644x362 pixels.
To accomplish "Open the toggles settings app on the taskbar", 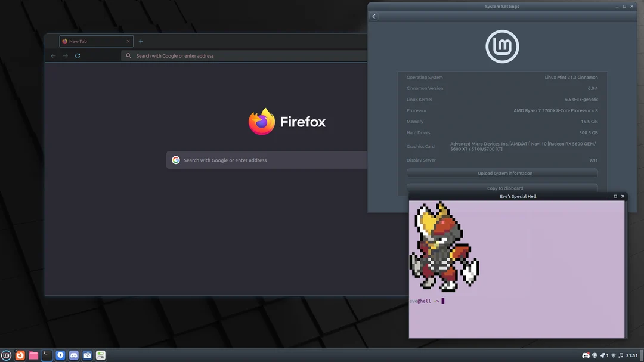I will click(100, 355).
